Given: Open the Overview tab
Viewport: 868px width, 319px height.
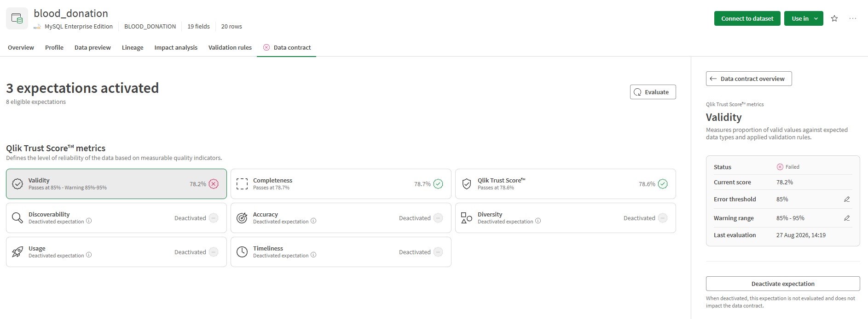Looking at the screenshot, I should (21, 47).
